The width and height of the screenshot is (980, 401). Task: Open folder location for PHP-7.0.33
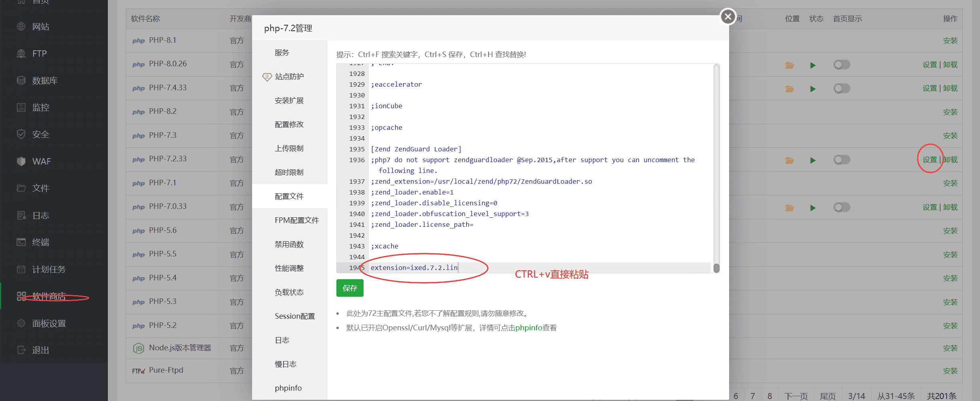[789, 208]
